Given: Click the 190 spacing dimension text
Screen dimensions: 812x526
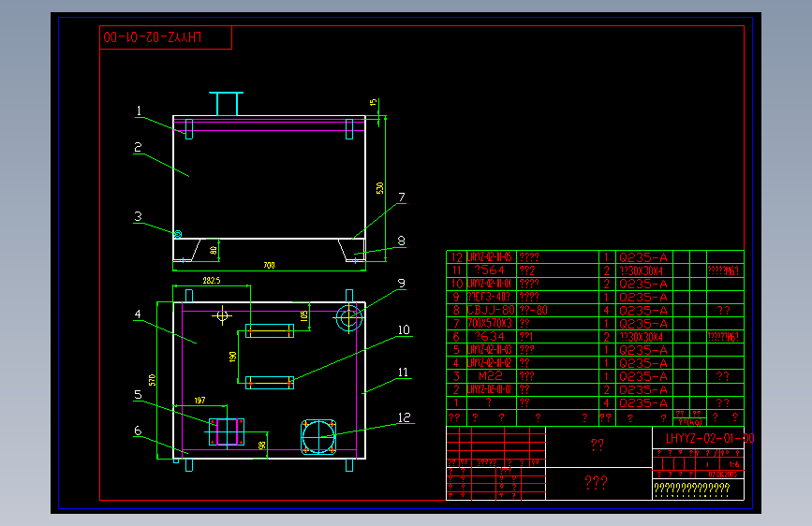Looking at the screenshot, I should 232,357.
